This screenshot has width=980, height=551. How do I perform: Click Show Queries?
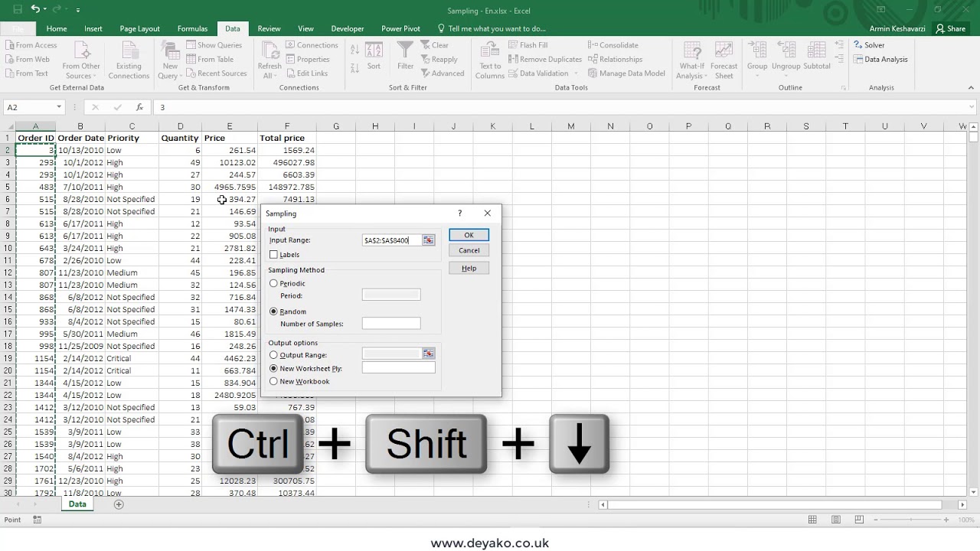(x=214, y=45)
